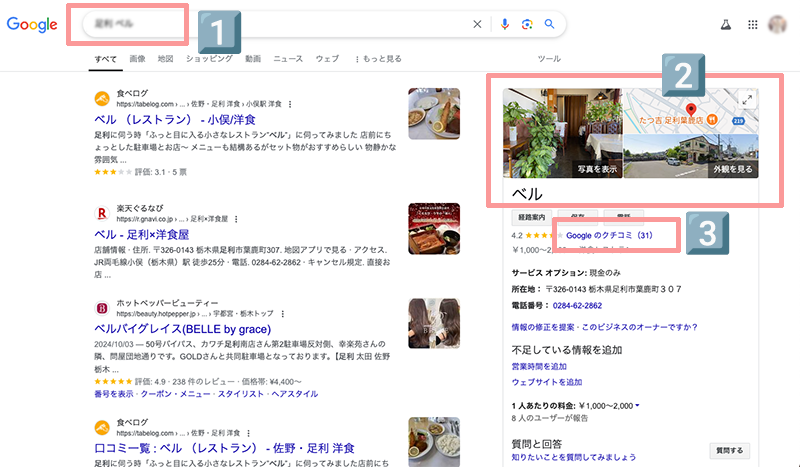
Task: Click the red map pin marker
Action: [x=691, y=109]
